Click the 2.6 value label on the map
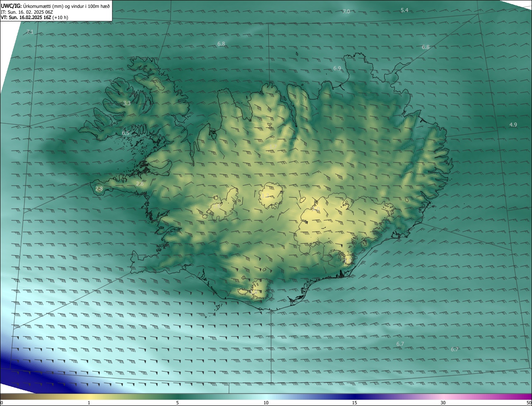532x406 pixels. pos(140,183)
